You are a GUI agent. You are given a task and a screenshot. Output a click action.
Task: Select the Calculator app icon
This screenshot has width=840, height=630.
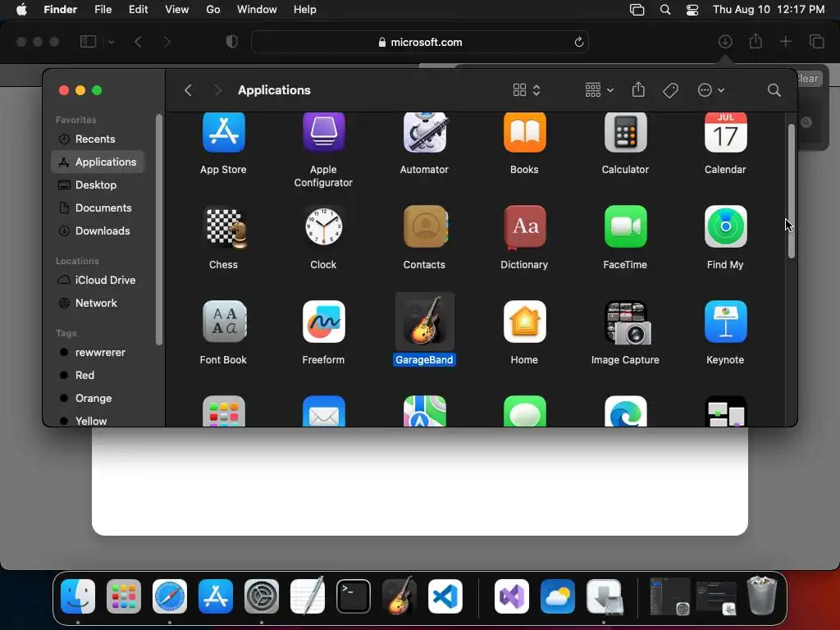click(625, 132)
